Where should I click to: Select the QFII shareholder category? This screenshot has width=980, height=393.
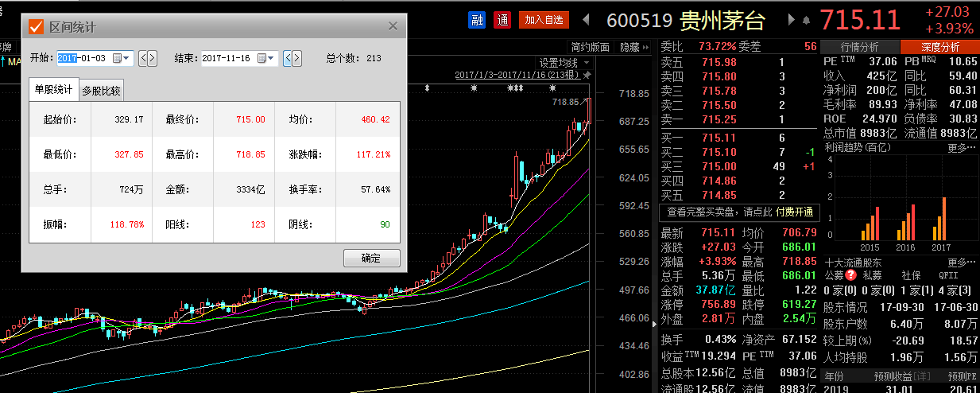pyautogui.click(x=949, y=275)
